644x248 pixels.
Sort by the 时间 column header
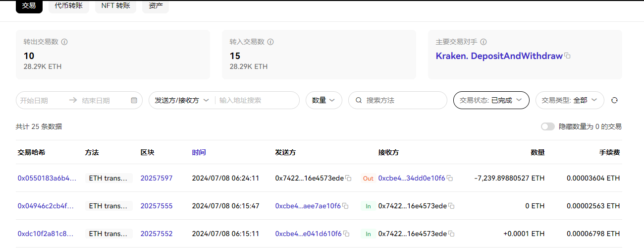[199, 152]
